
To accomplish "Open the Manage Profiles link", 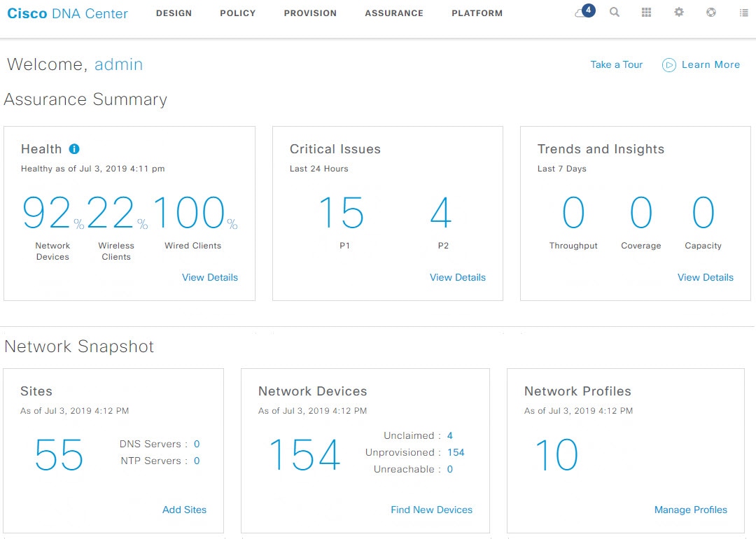I will 691,510.
